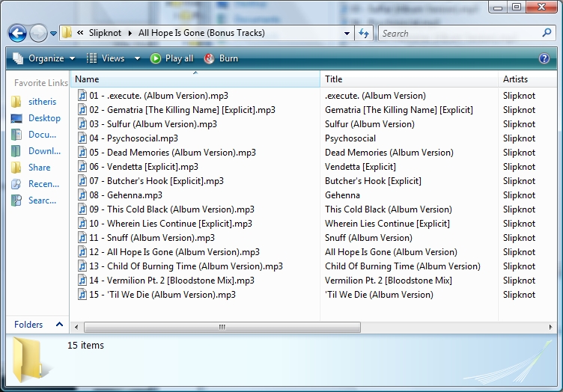Open the recent pages dropdown arrow

(53, 34)
